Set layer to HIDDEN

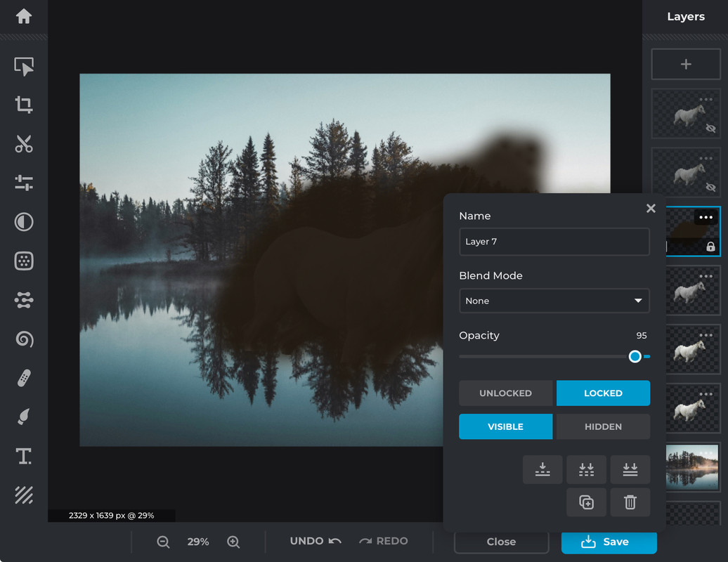[x=603, y=426]
